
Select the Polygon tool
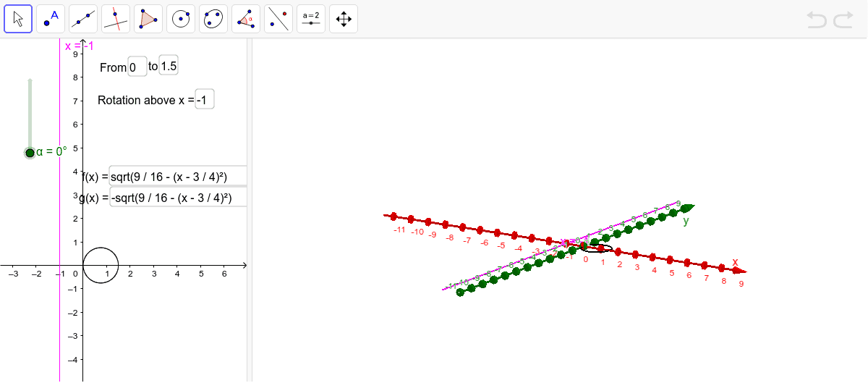(148, 19)
